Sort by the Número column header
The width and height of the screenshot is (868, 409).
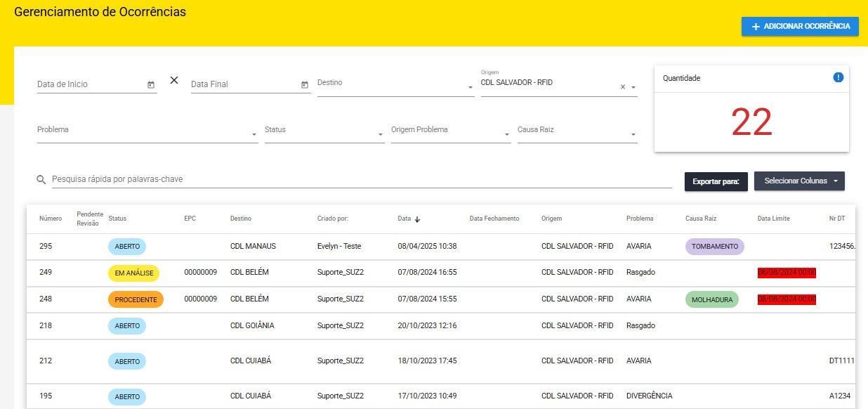pos(51,219)
